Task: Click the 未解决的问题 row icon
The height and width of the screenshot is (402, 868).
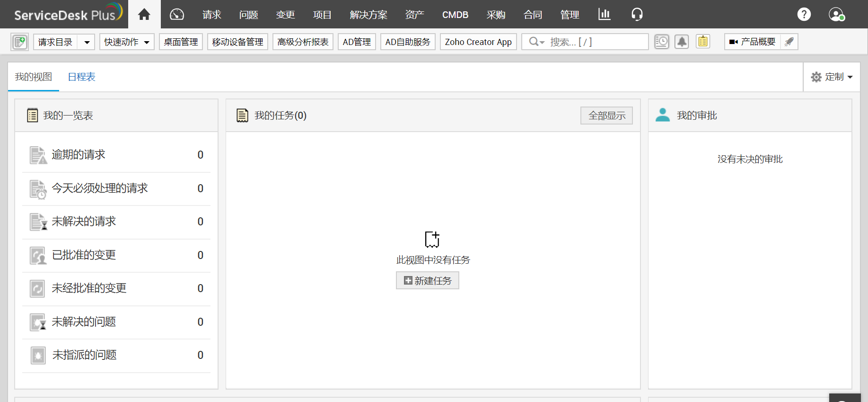Action: [38, 322]
